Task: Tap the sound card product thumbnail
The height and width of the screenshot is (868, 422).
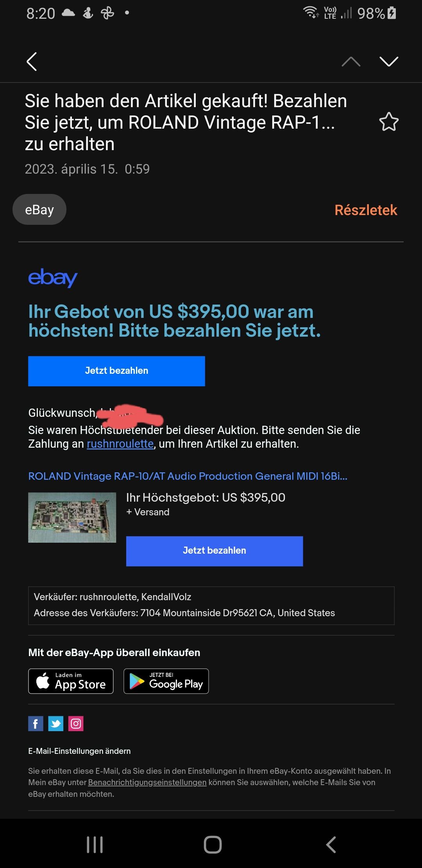Action: 72,517
